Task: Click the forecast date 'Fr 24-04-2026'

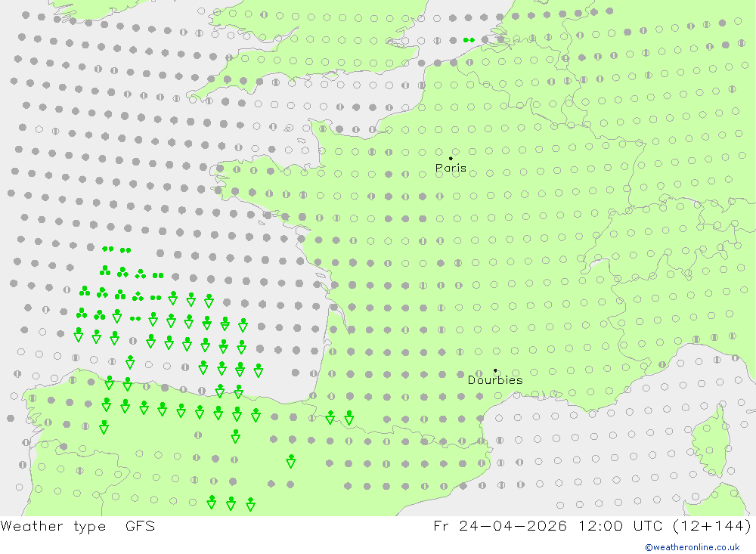Action: 500,525
